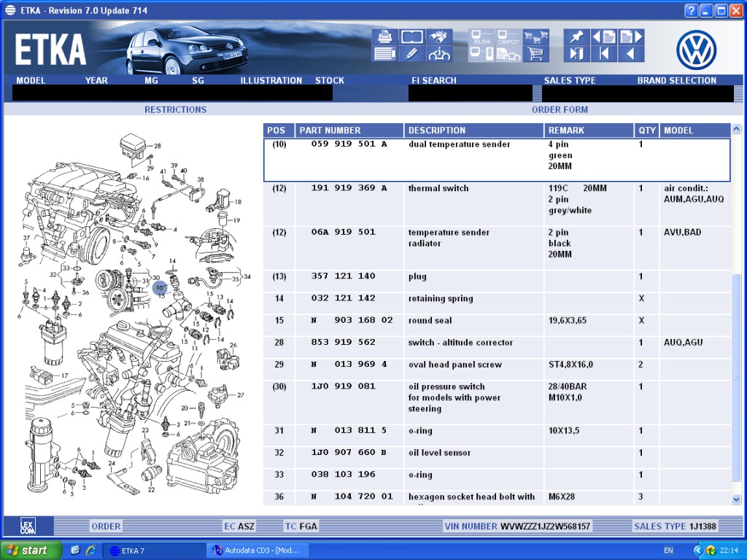The image size is (747, 560).
Task: Click the exit door icon
Action: pyautogui.click(x=577, y=53)
